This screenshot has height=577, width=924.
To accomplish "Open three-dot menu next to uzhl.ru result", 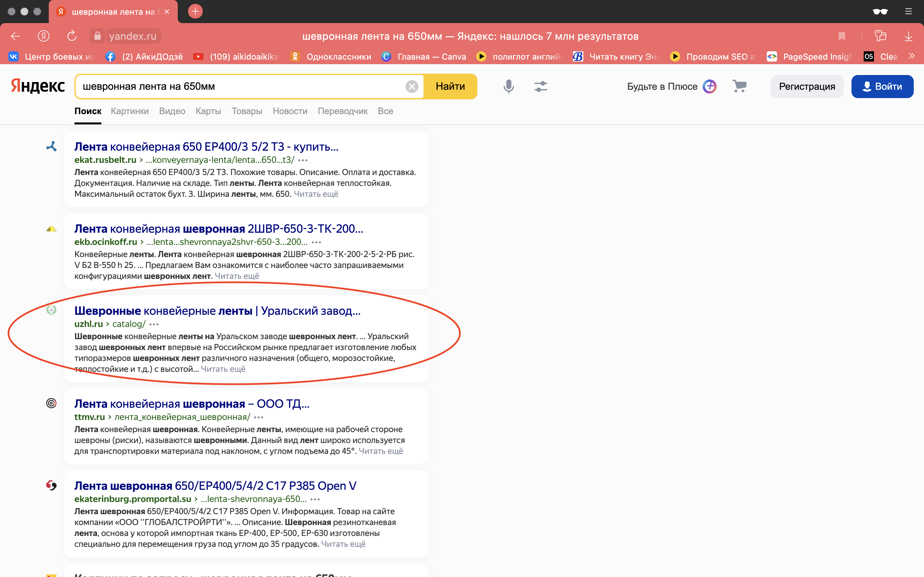I will tap(154, 324).
